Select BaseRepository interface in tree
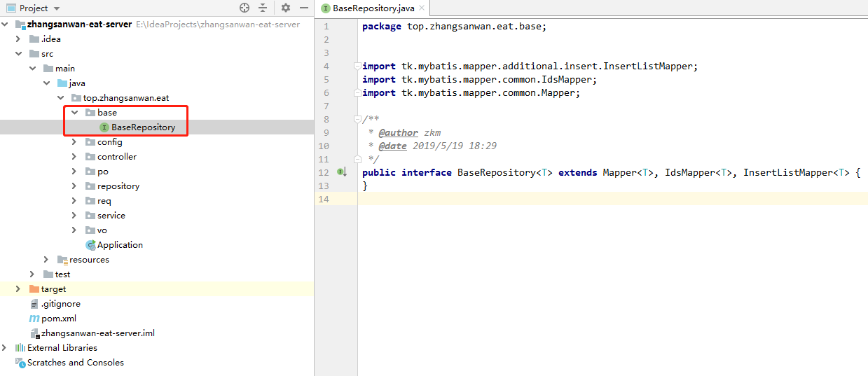 (143, 127)
